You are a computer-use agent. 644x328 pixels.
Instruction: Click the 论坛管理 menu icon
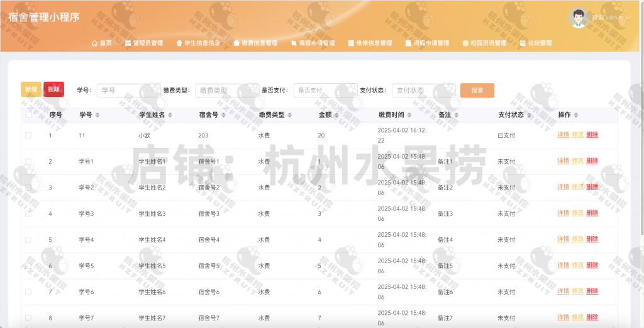pyautogui.click(x=523, y=43)
